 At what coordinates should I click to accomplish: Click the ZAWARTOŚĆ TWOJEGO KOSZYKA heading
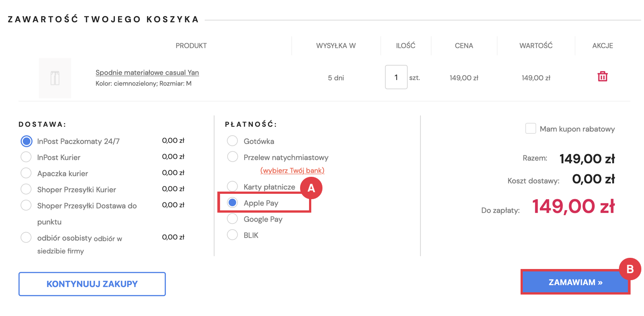[x=103, y=19]
